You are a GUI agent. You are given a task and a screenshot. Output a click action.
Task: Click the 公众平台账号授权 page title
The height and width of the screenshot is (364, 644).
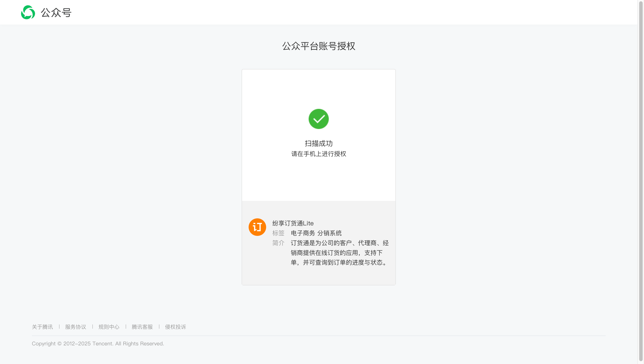(x=318, y=46)
